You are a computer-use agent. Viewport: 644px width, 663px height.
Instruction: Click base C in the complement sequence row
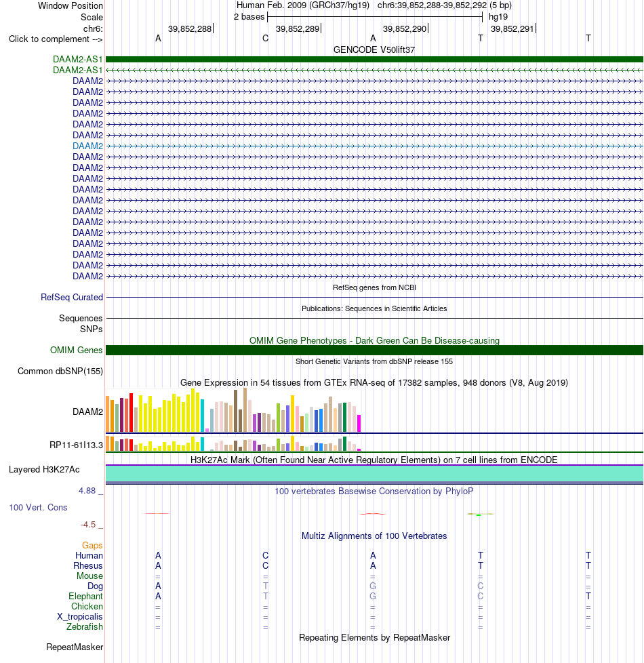click(x=265, y=39)
